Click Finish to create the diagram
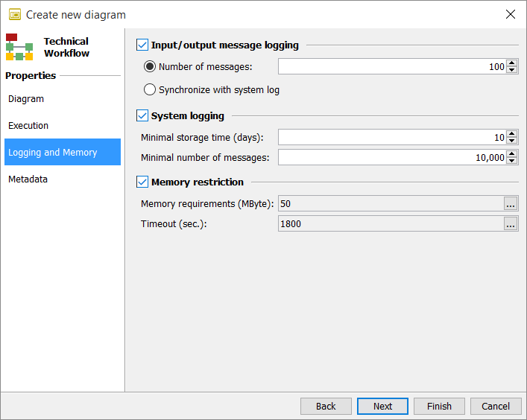This screenshot has width=527, height=420. pos(439,406)
